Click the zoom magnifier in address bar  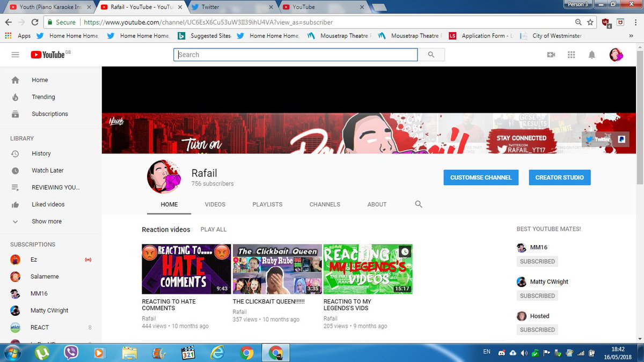(578, 23)
